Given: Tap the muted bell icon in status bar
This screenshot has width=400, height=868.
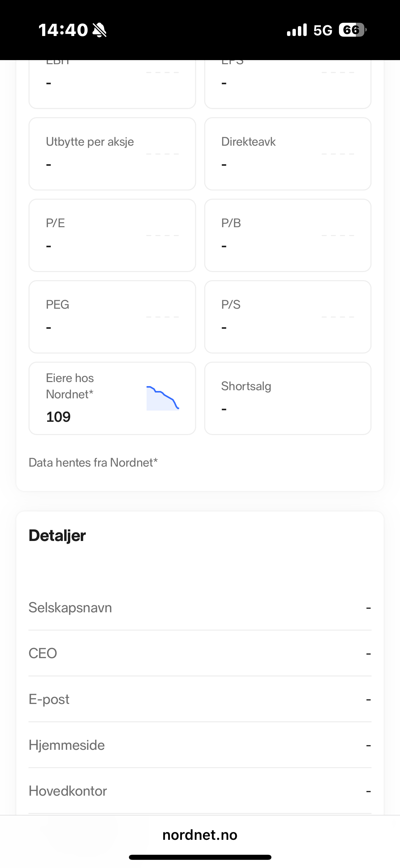Looking at the screenshot, I should point(99,30).
